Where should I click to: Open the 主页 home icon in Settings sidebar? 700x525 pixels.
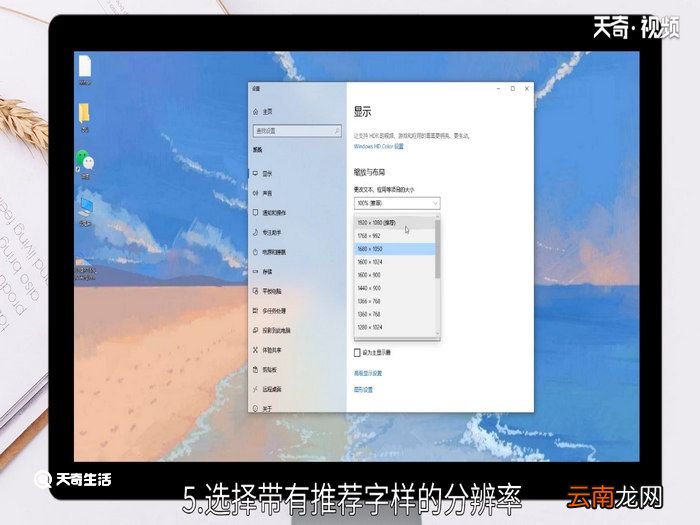255,112
